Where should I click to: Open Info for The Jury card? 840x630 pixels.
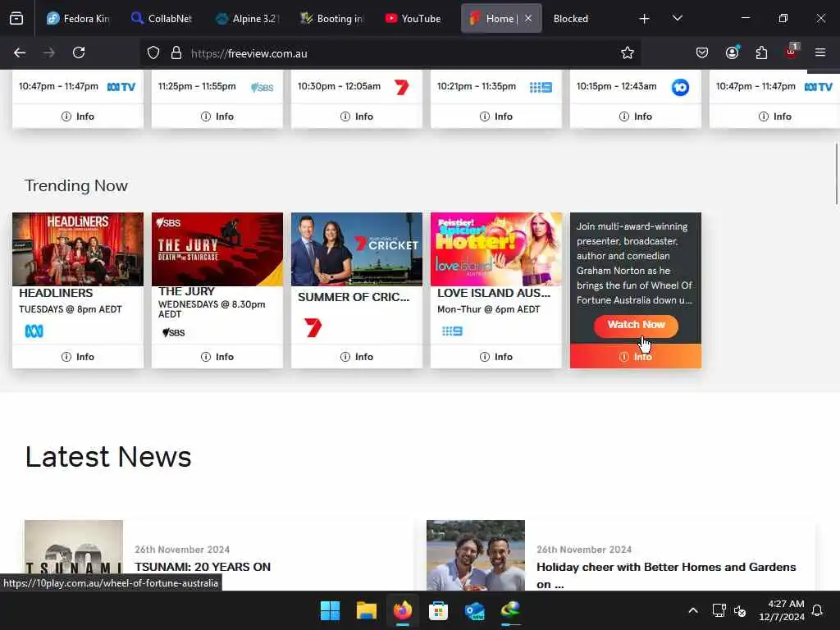pyautogui.click(x=217, y=357)
